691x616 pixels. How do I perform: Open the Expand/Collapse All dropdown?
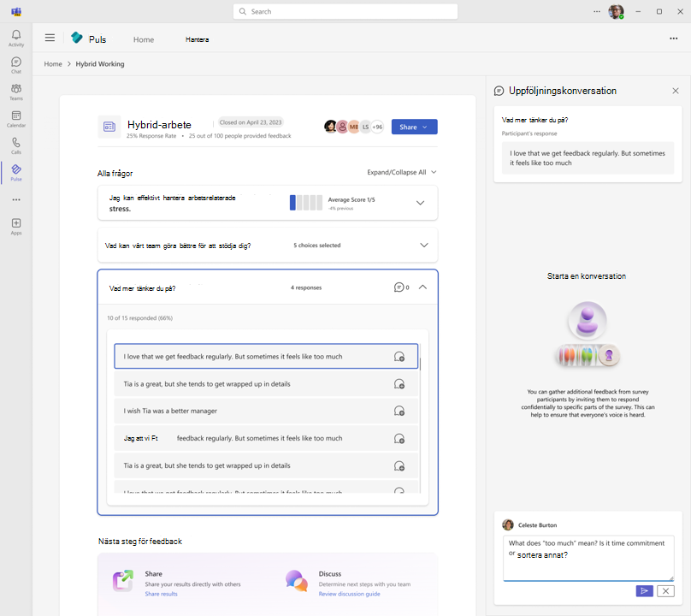pyautogui.click(x=401, y=172)
